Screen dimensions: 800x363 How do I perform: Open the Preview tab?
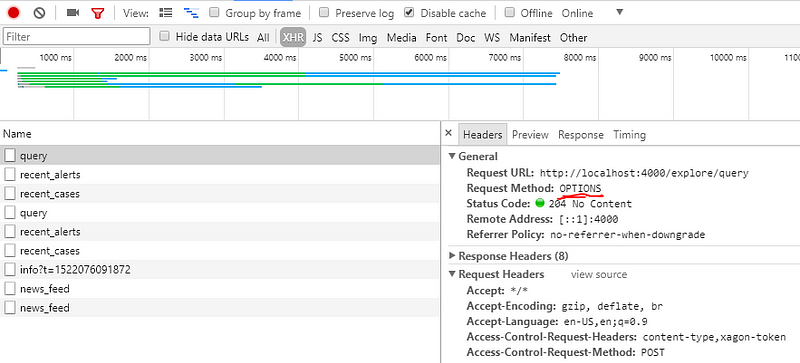[530, 135]
